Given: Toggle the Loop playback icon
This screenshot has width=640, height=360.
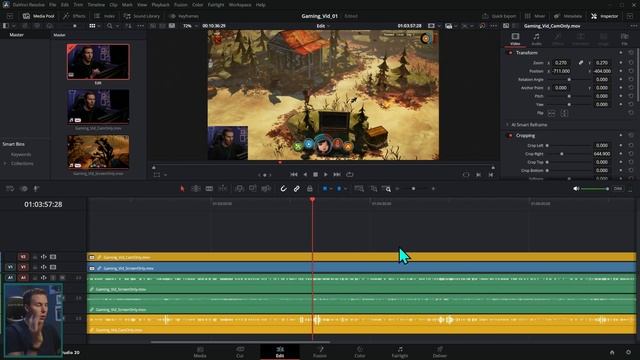Looking at the screenshot, I should [x=350, y=174].
